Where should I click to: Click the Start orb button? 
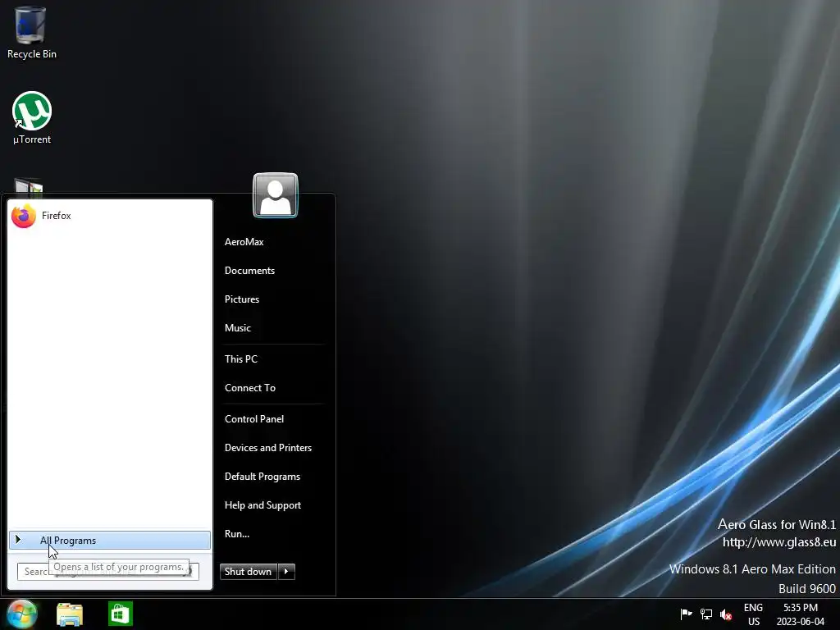[x=22, y=614]
